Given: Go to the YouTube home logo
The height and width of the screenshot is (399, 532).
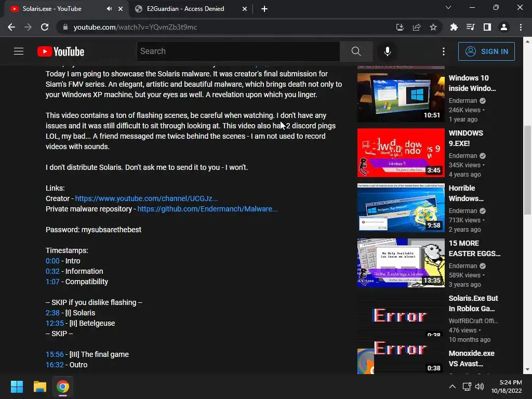Looking at the screenshot, I should (x=61, y=51).
